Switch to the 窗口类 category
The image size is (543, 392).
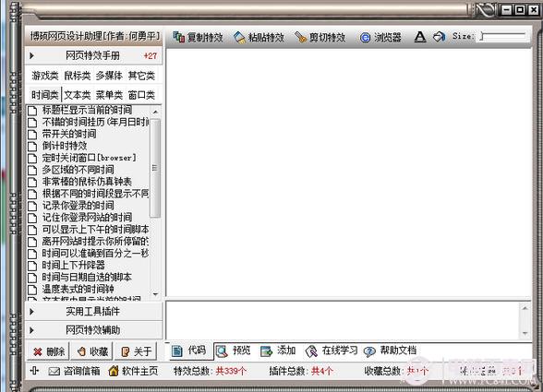pos(141,94)
